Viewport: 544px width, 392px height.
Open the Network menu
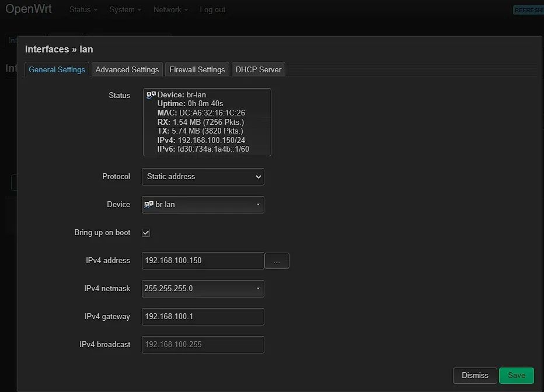pos(170,10)
